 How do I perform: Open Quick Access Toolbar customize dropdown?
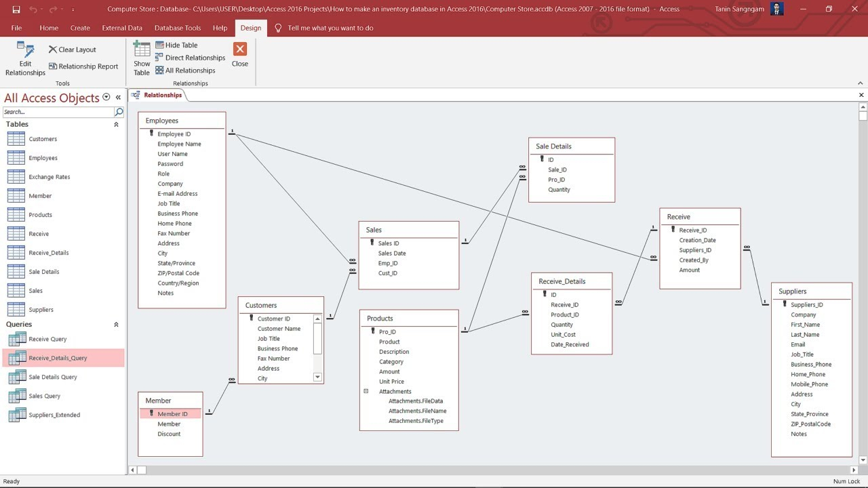tap(73, 9)
